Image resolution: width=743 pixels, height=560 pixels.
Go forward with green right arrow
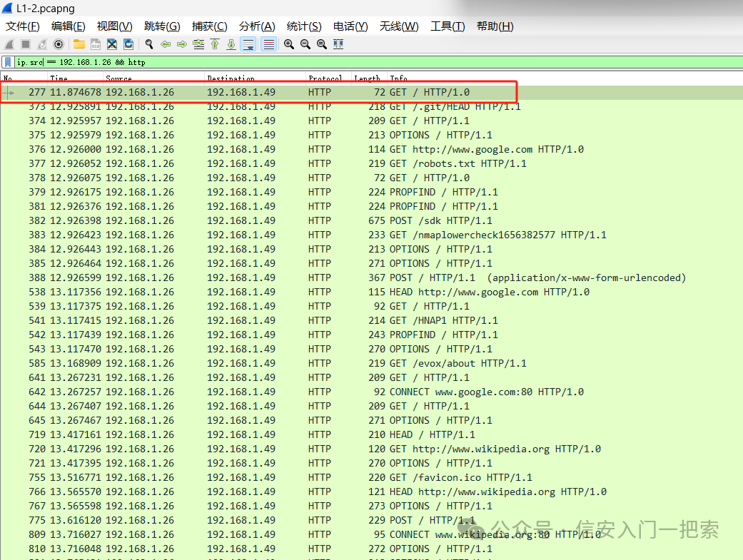coord(182,44)
